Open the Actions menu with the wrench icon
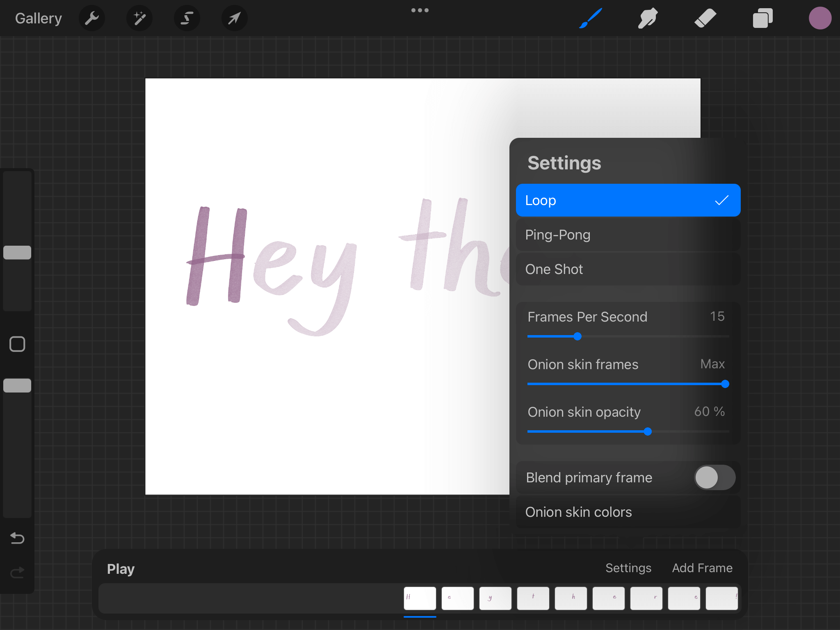The image size is (840, 630). click(92, 18)
